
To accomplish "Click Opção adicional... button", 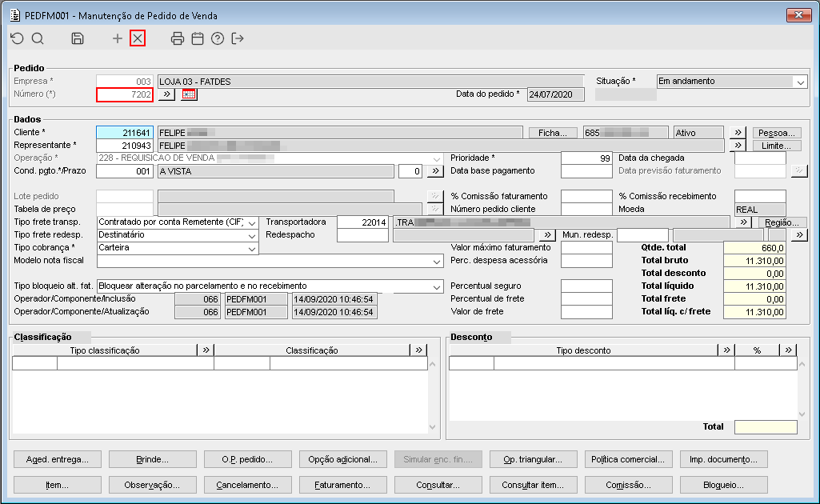I will pos(343,459).
